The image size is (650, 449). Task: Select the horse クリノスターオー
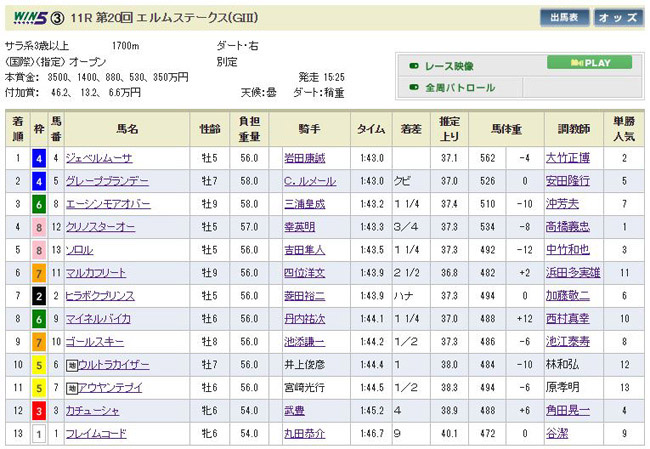click(101, 227)
